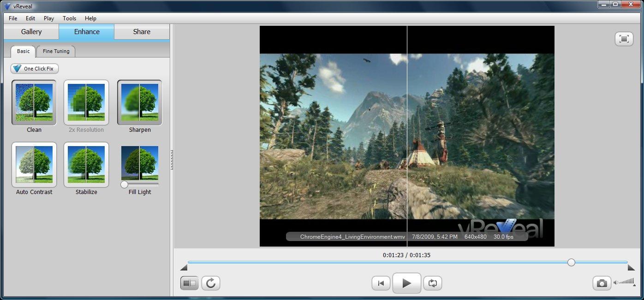Jump back to the video start
The image size is (644, 300).
(x=381, y=283)
